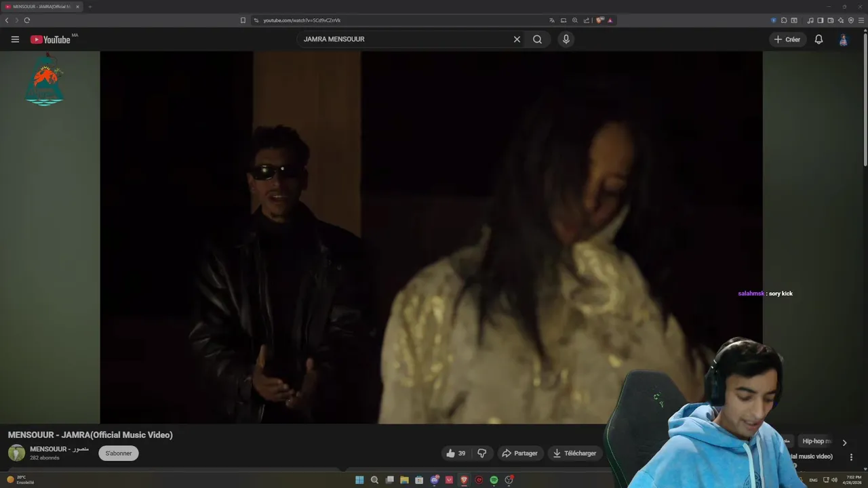Open Windows Start menu
868x488 pixels.
click(x=359, y=480)
